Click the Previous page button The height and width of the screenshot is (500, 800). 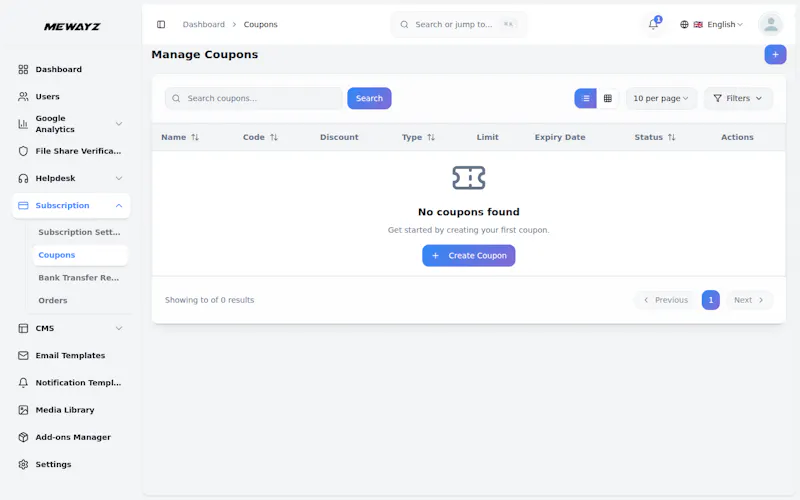[x=665, y=300]
